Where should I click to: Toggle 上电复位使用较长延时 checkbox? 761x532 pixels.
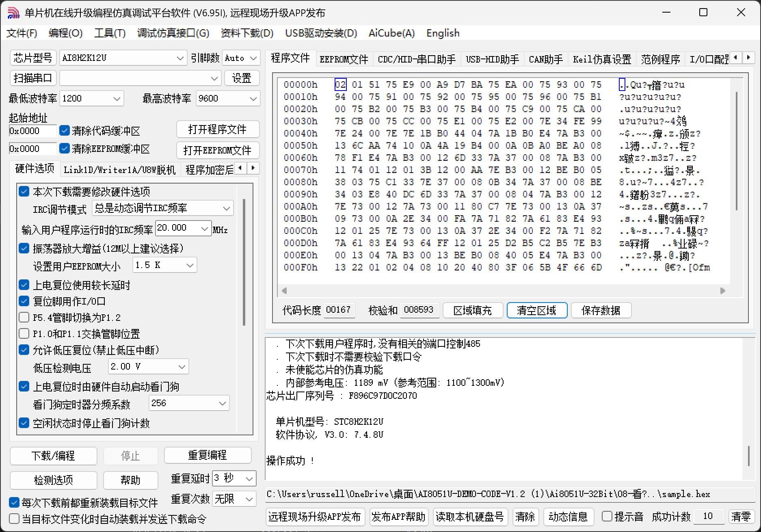[x=24, y=285]
